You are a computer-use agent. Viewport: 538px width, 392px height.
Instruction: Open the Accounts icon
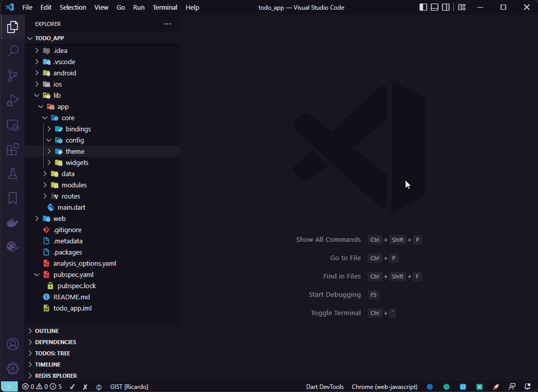(12, 344)
